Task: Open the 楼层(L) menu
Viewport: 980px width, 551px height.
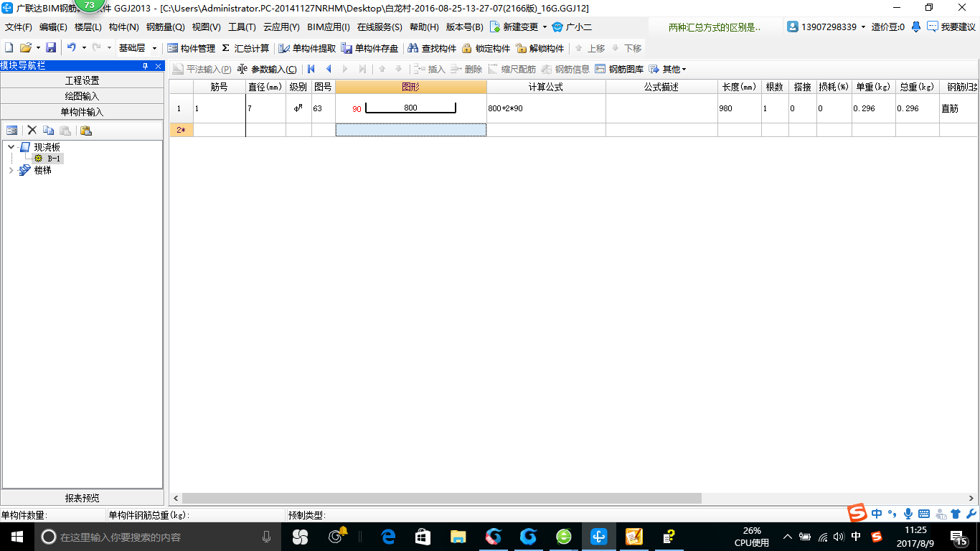Action: [88, 27]
